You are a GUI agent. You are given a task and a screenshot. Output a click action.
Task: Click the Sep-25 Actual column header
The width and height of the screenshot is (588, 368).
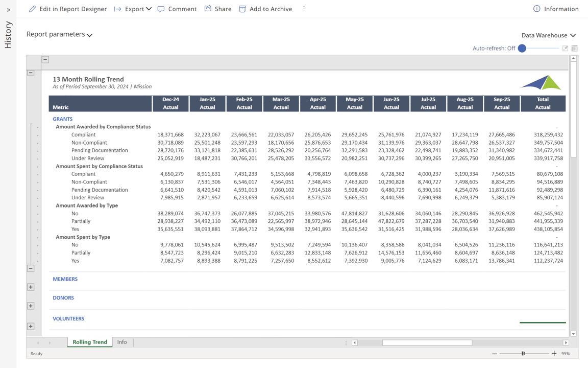(502, 103)
